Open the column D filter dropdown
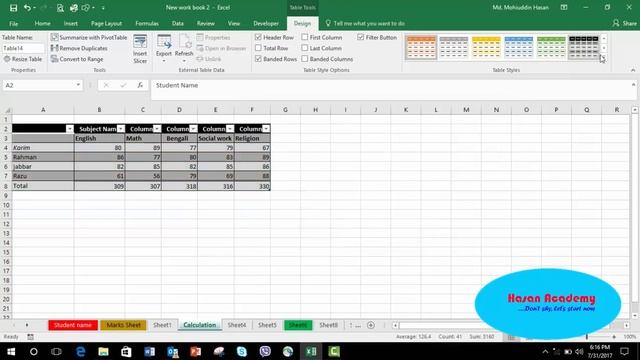 193,129
